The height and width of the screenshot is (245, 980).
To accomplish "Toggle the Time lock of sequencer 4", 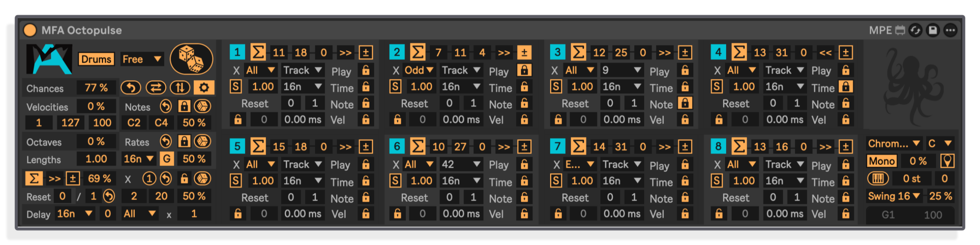I will 846,87.
